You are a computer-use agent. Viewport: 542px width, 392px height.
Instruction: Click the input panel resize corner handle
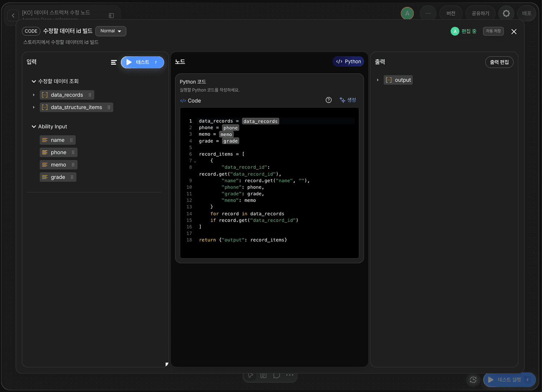point(167,364)
